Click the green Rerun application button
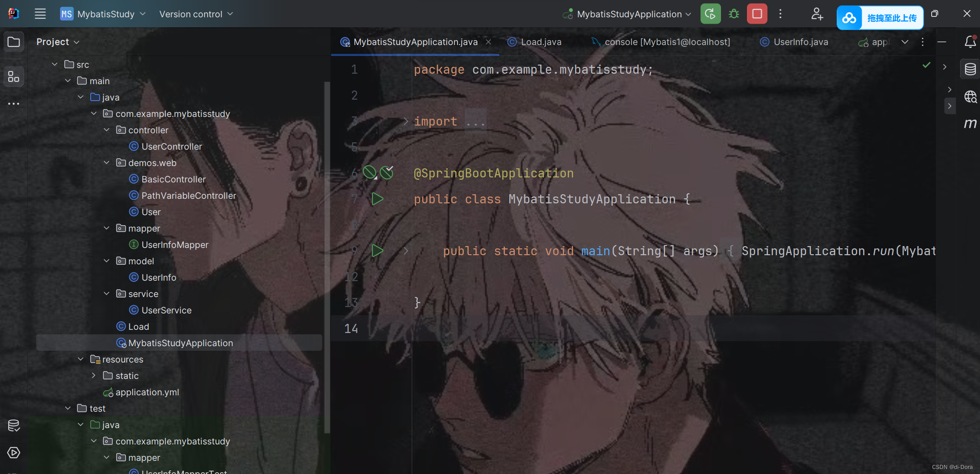 coord(710,14)
